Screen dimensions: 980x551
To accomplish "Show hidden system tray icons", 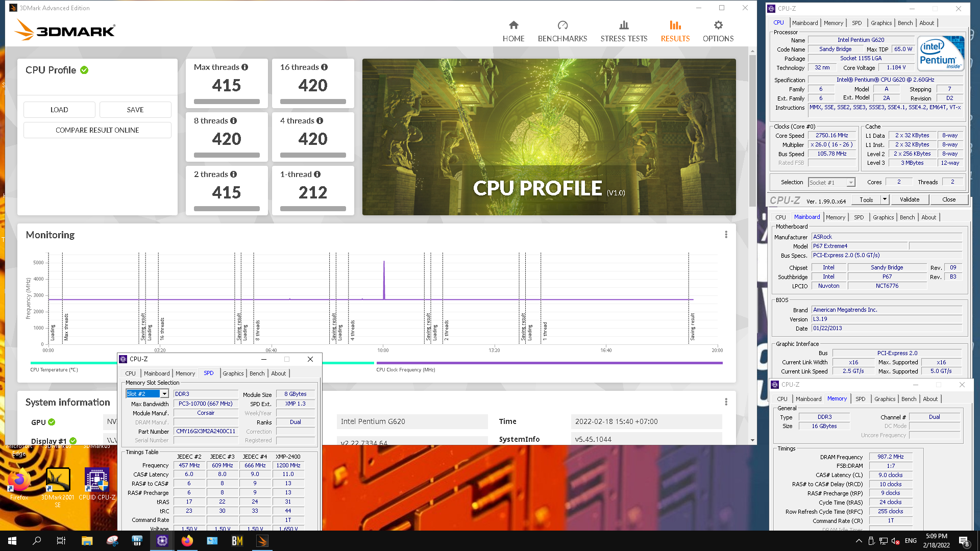I will coord(859,541).
